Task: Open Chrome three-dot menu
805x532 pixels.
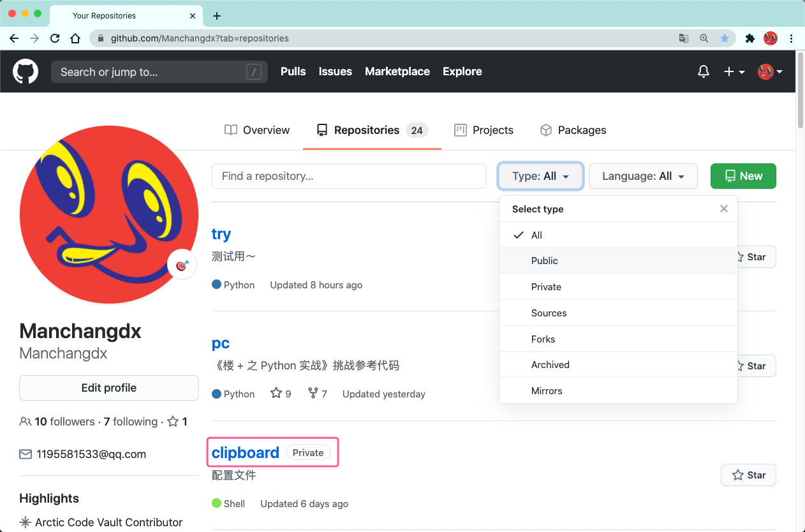Action: (791, 38)
